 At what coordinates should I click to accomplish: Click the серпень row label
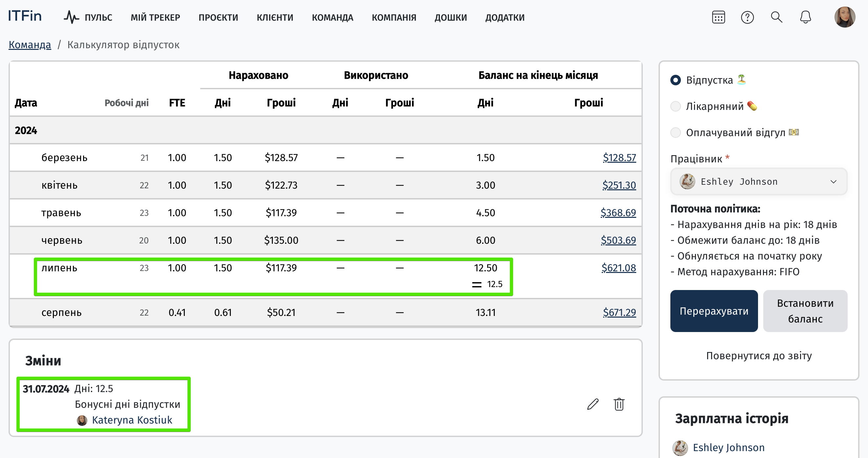point(62,313)
